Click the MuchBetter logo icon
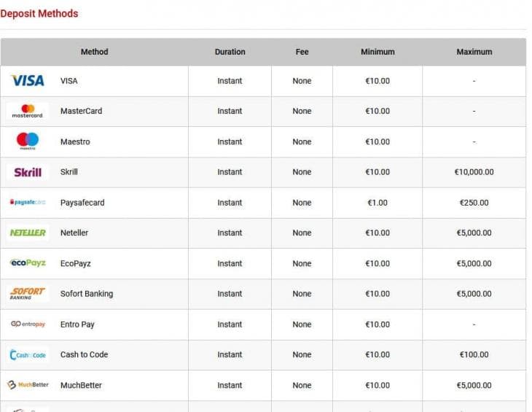 click(28, 385)
